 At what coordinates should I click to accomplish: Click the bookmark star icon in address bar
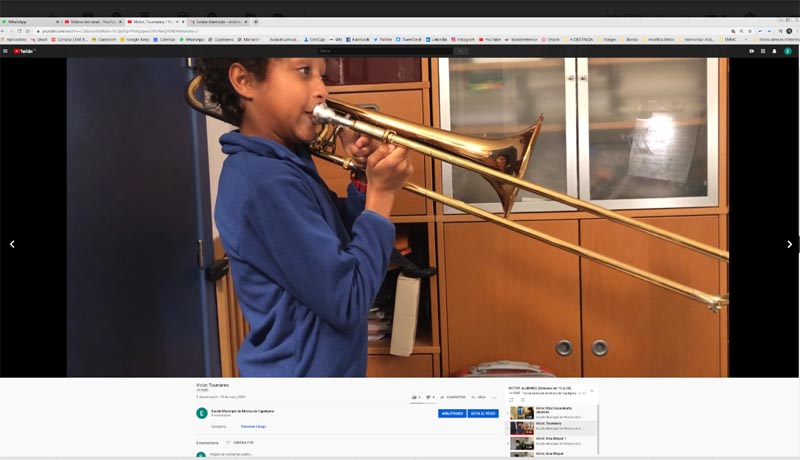[750, 31]
